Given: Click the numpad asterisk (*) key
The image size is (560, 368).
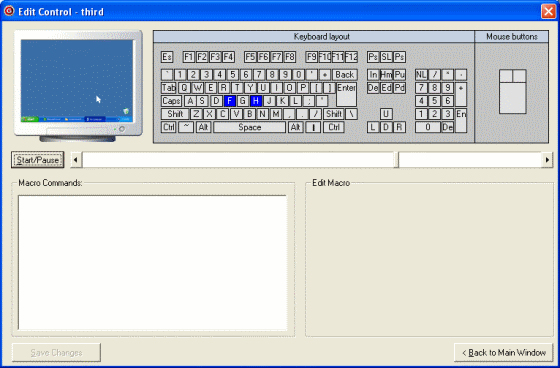Looking at the screenshot, I should (x=448, y=75).
